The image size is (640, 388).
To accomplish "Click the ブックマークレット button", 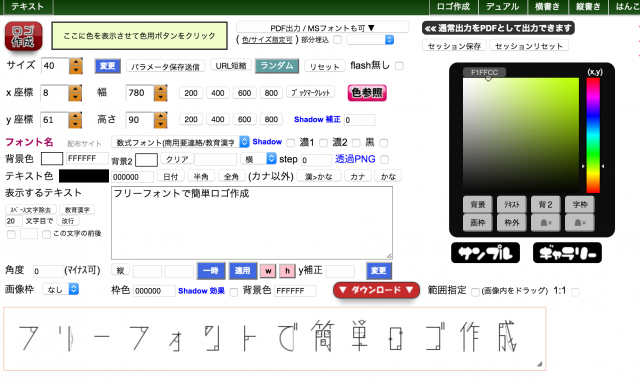I will click(311, 93).
